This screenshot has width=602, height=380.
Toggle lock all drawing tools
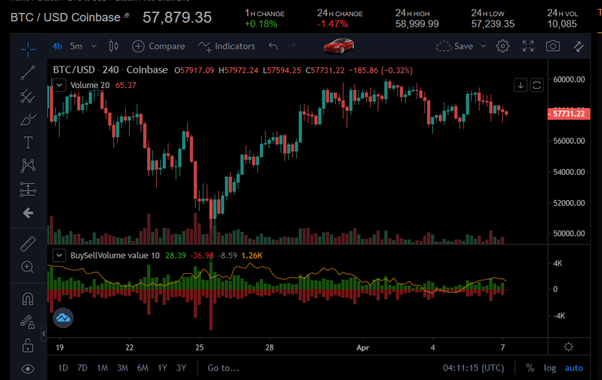point(28,345)
